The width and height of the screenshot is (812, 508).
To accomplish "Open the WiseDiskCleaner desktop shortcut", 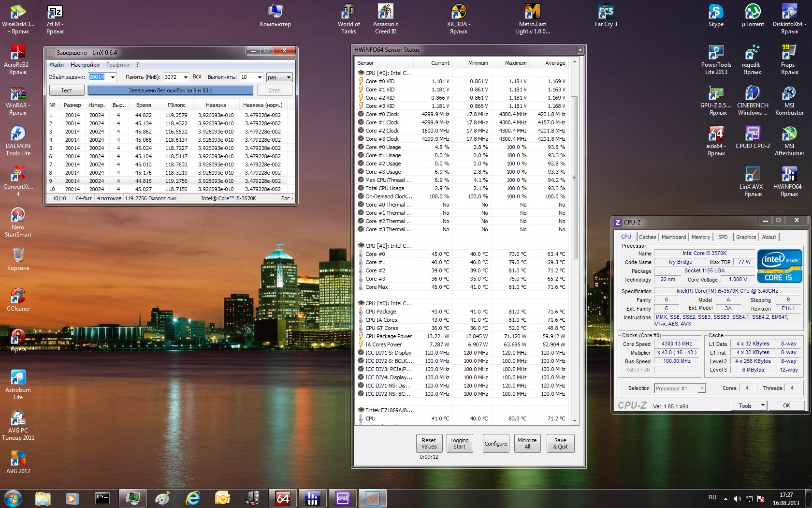I will (x=18, y=19).
